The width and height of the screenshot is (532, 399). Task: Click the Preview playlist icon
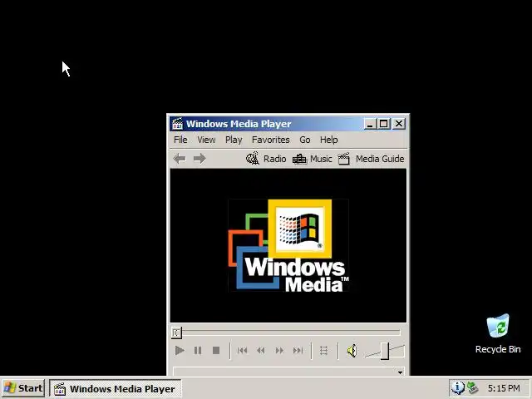click(x=323, y=351)
